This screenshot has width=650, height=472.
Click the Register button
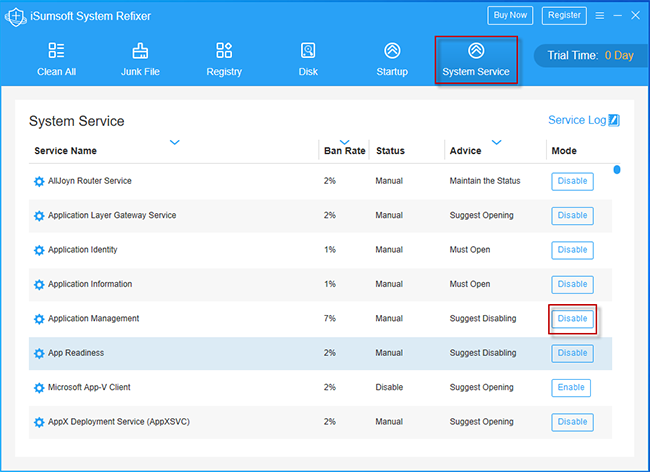click(564, 16)
